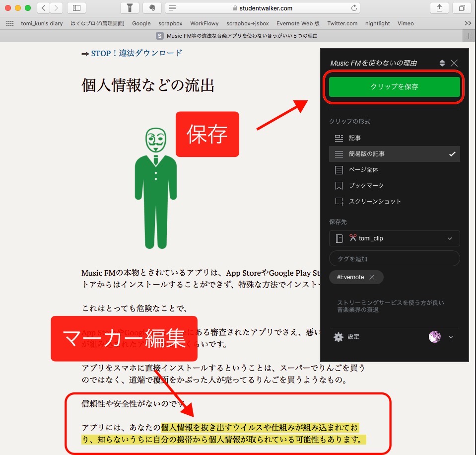
Task: Click the Safari back arrow button
Action: 43,8
